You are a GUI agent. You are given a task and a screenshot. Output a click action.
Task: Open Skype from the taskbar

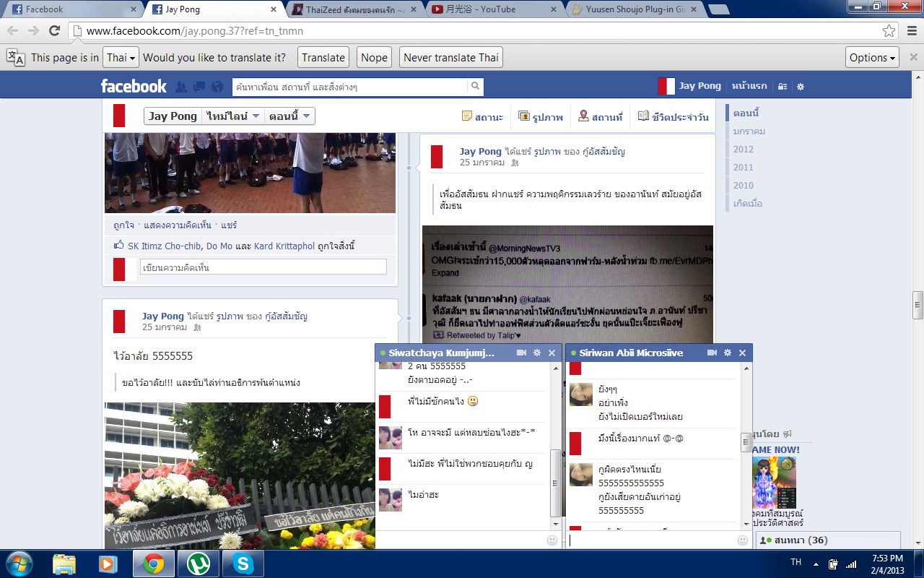pos(243,564)
